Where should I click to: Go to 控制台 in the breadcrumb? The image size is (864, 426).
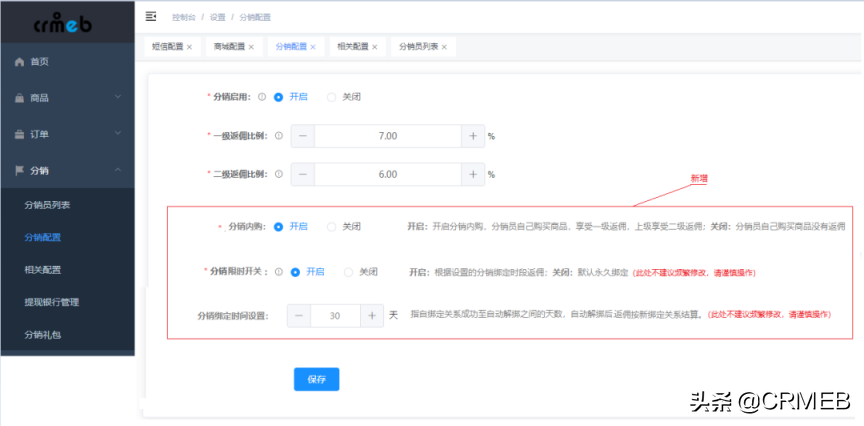click(x=183, y=17)
